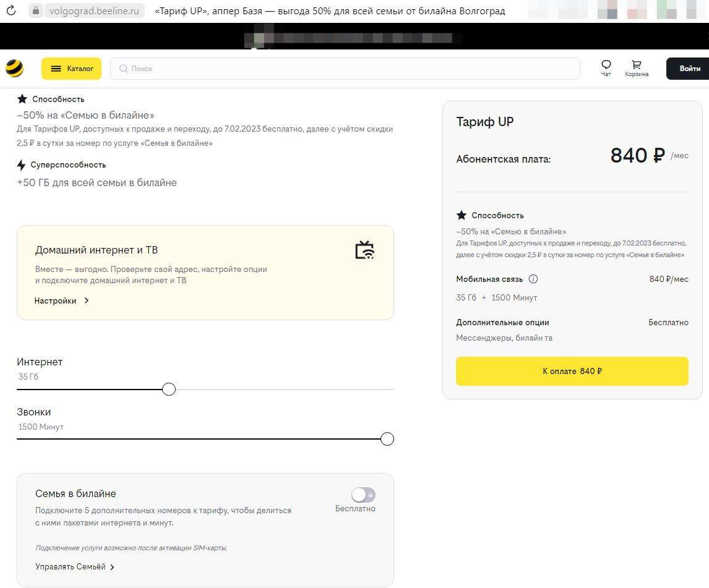This screenshot has height=588, width=709.
Task: Open Настройки for home internet
Action: [x=55, y=300]
